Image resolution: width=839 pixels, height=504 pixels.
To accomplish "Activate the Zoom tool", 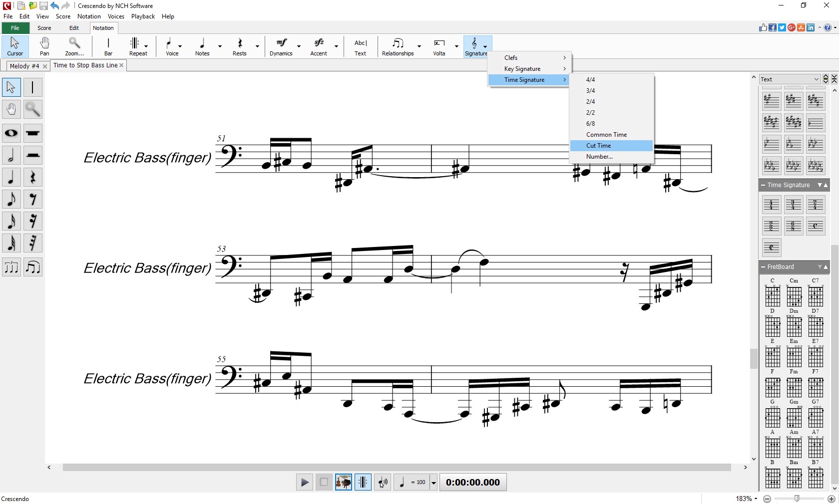I will click(74, 46).
